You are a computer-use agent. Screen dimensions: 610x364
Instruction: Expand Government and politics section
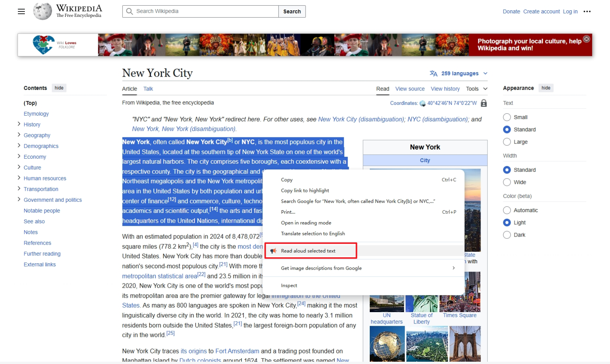click(19, 199)
